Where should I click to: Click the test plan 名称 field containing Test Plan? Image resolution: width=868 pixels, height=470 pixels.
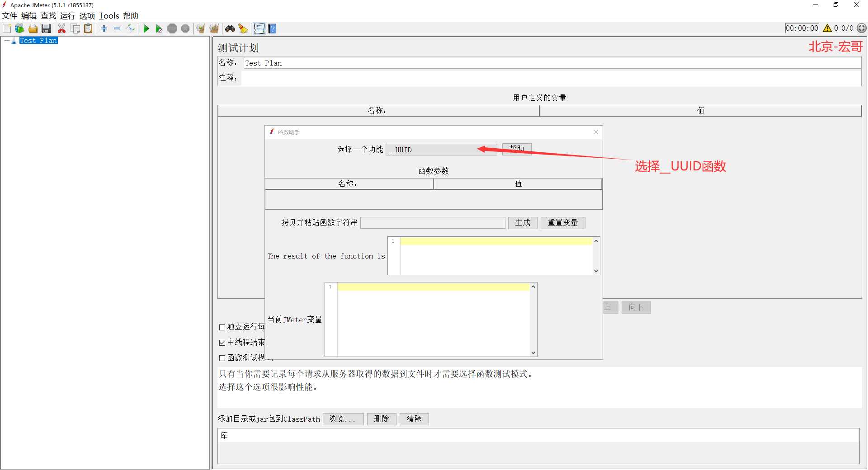pos(552,63)
